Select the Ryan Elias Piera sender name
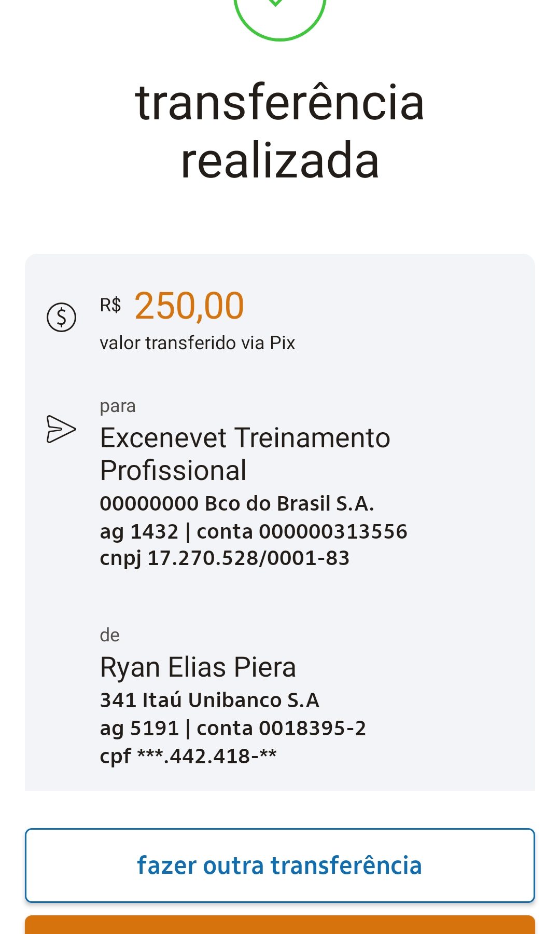The width and height of the screenshot is (560, 934). click(x=198, y=667)
